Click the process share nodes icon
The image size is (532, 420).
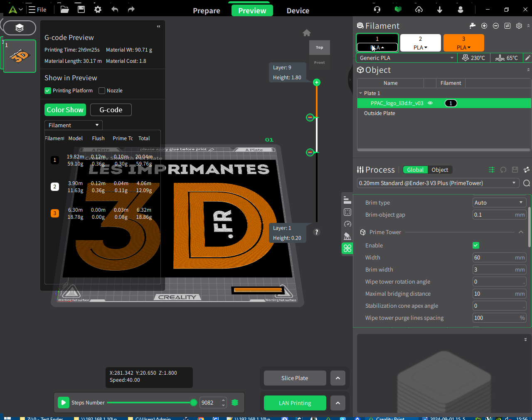click(x=527, y=170)
